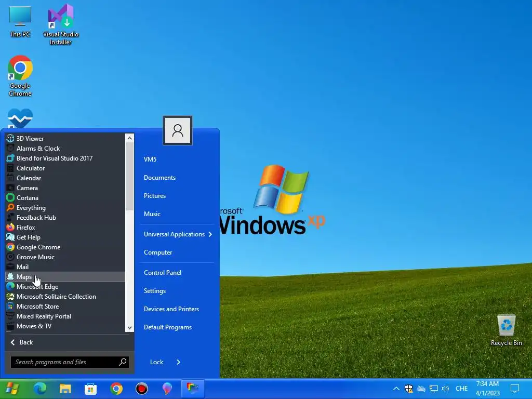Image resolution: width=532 pixels, height=399 pixels.
Task: Launch Firefox from the start menu
Action: tap(65, 228)
